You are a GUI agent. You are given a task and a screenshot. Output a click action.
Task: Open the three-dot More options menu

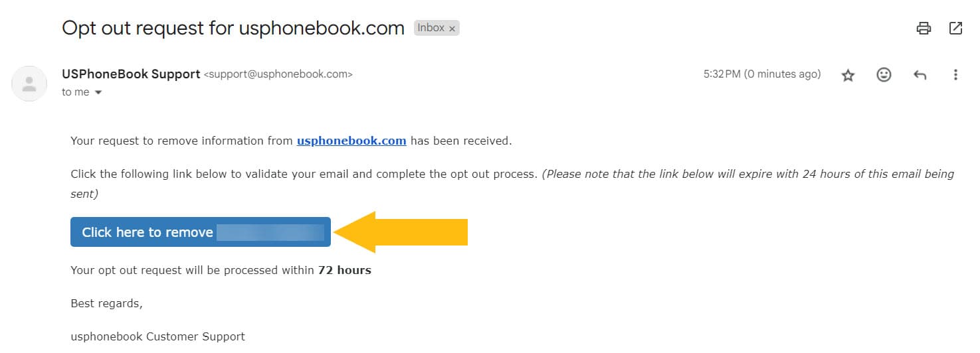[x=955, y=75]
